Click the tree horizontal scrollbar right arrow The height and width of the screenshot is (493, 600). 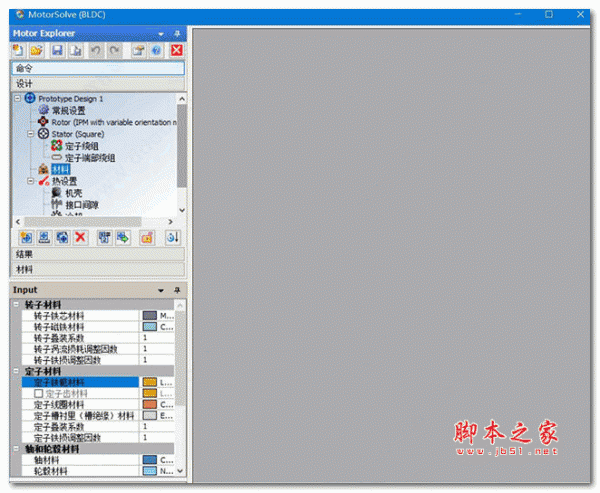tap(170, 222)
